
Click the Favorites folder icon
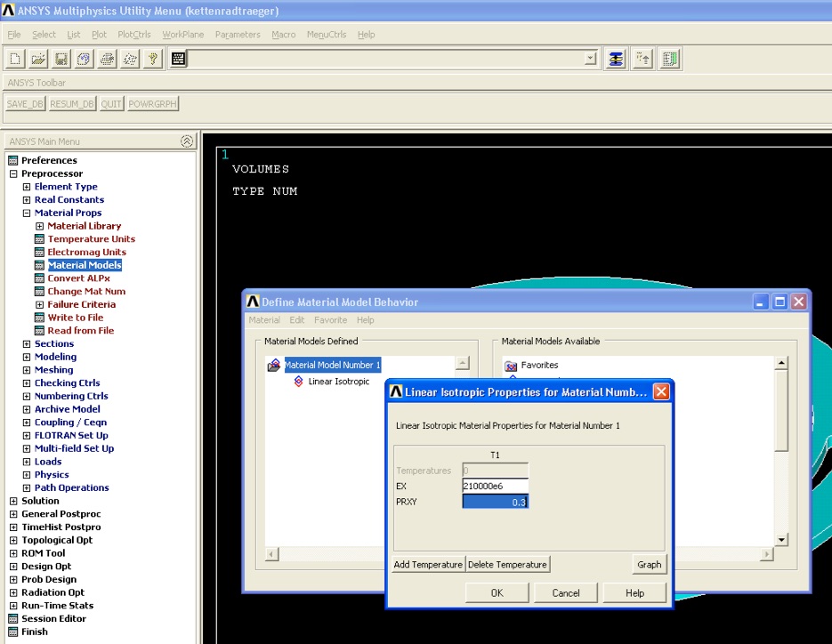[x=511, y=366]
